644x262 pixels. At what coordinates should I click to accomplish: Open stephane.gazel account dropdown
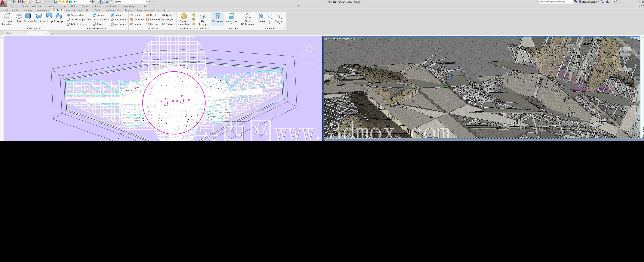pyautogui.click(x=599, y=2)
